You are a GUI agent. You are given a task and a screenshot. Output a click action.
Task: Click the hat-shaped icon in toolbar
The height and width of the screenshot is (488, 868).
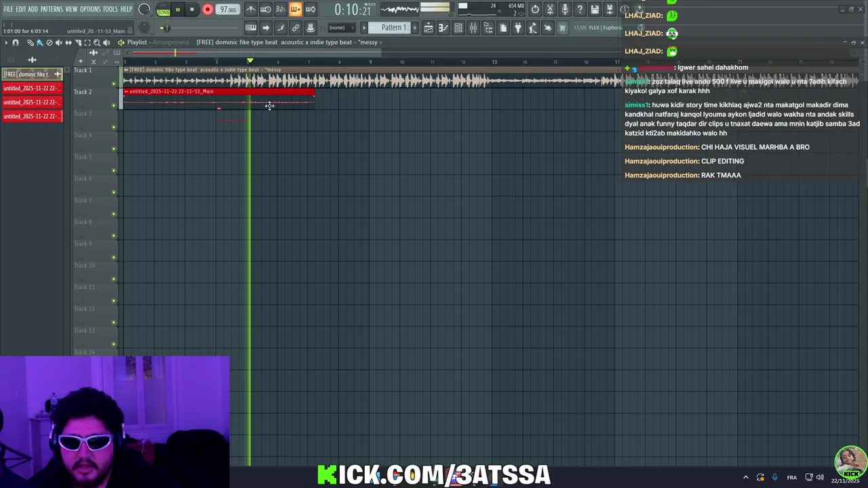coord(311,28)
